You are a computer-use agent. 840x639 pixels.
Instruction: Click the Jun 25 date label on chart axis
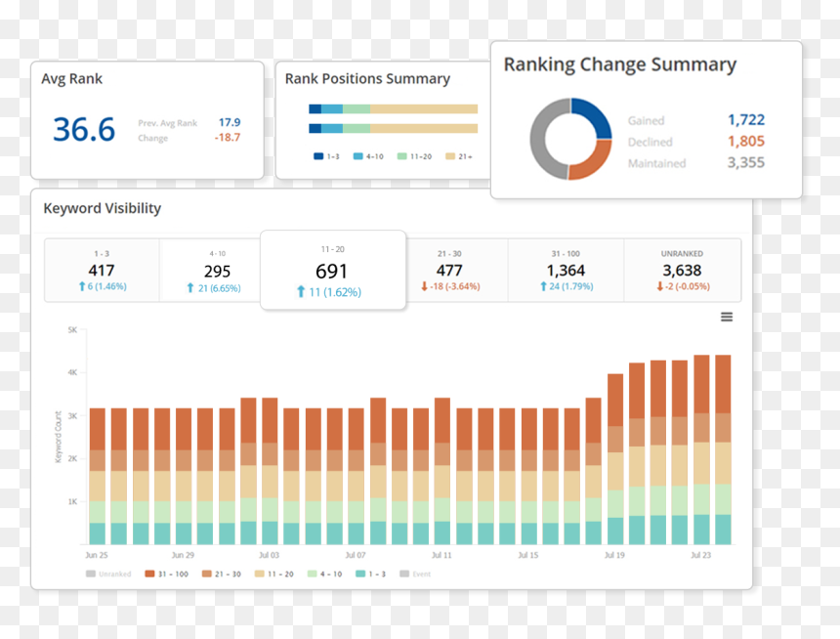97,555
